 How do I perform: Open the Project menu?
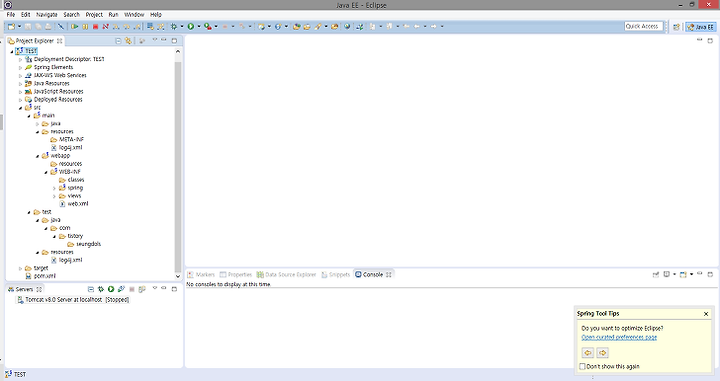pos(94,15)
